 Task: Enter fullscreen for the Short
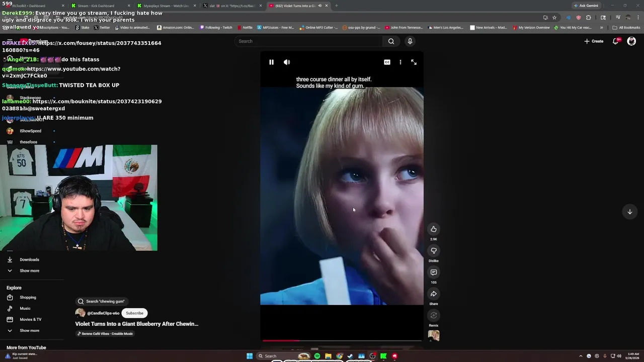pyautogui.click(x=414, y=62)
